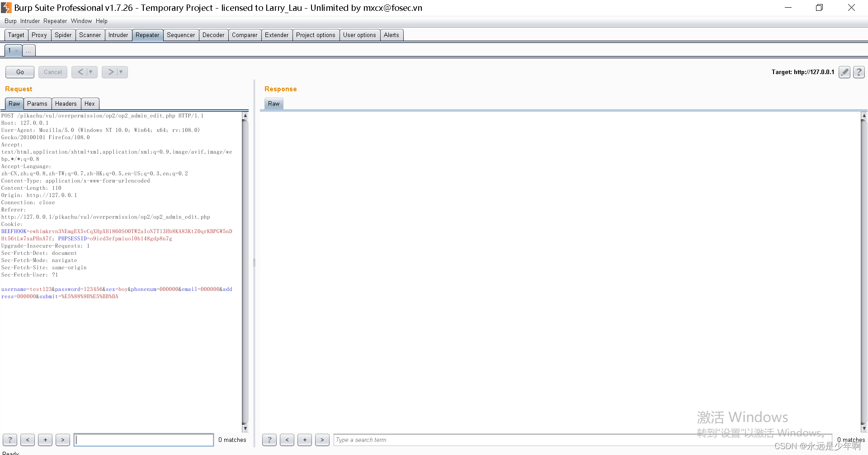Switch request view to Hex
The width and height of the screenshot is (868, 455).
click(x=90, y=103)
